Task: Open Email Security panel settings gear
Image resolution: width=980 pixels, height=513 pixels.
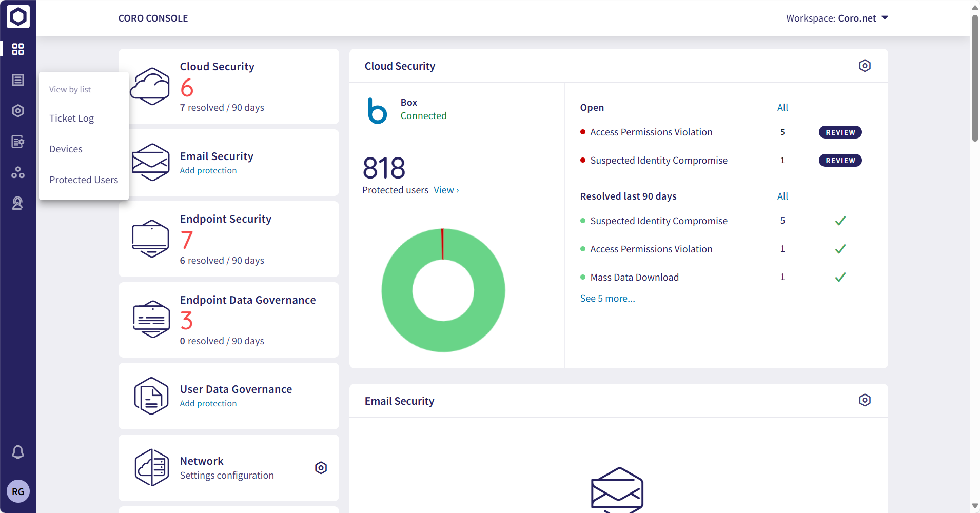Action: tap(865, 400)
